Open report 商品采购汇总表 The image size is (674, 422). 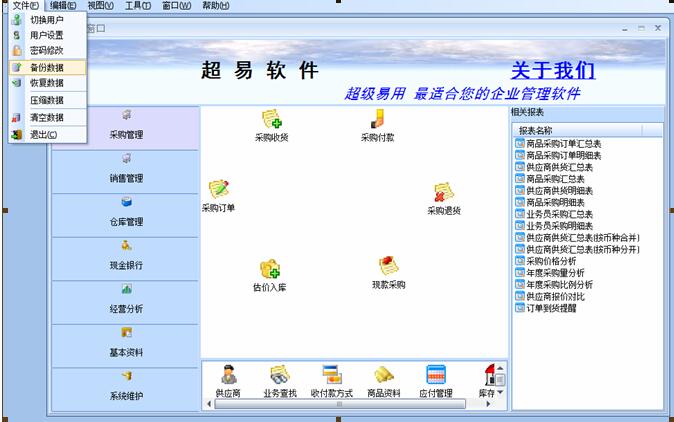pyautogui.click(x=550, y=179)
